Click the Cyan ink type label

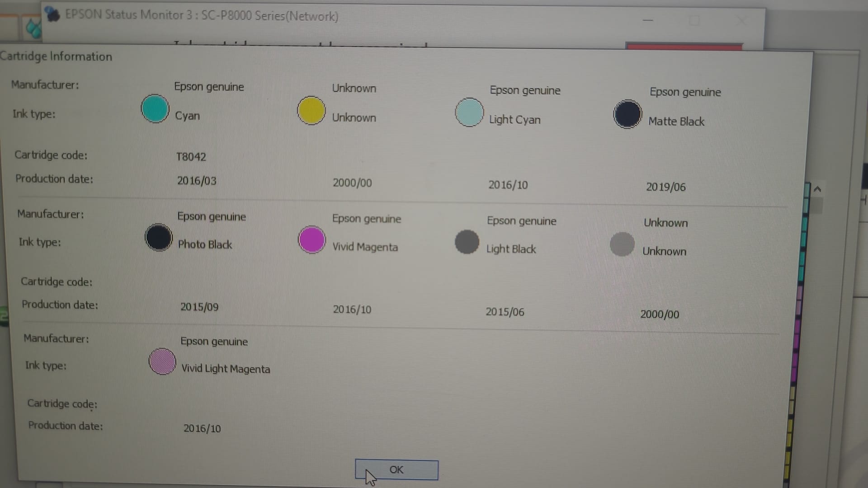click(x=188, y=116)
